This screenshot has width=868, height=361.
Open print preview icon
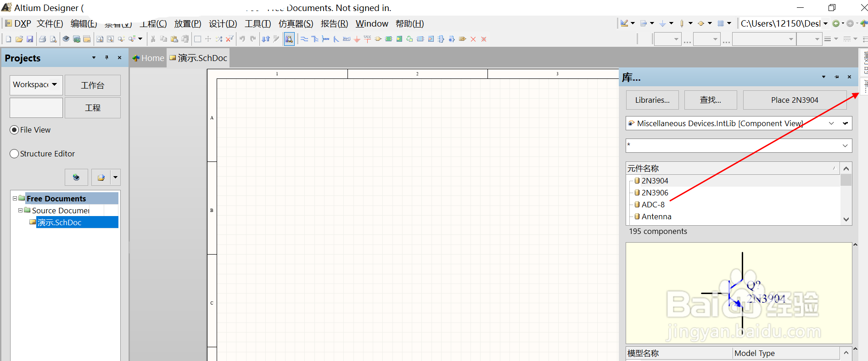click(53, 39)
